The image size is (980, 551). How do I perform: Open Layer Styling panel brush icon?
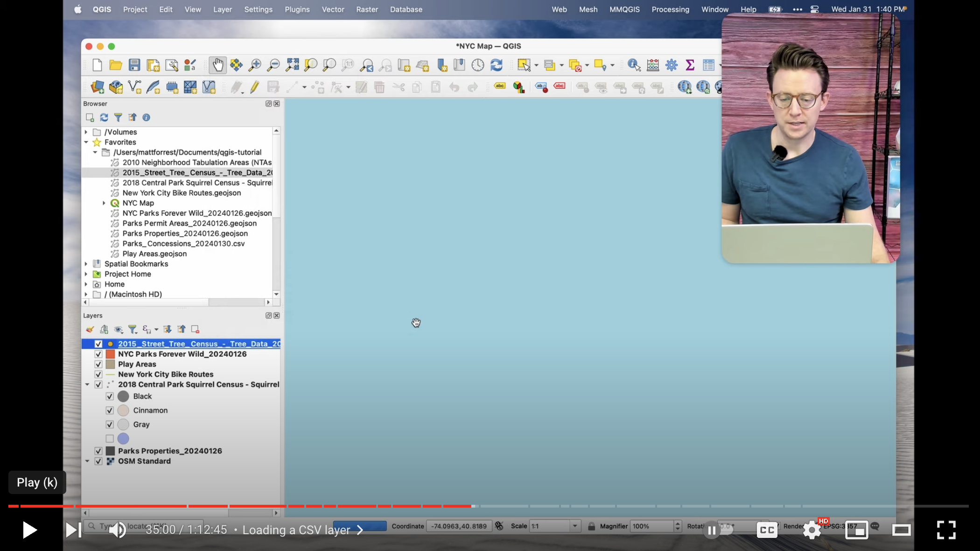[x=90, y=329]
